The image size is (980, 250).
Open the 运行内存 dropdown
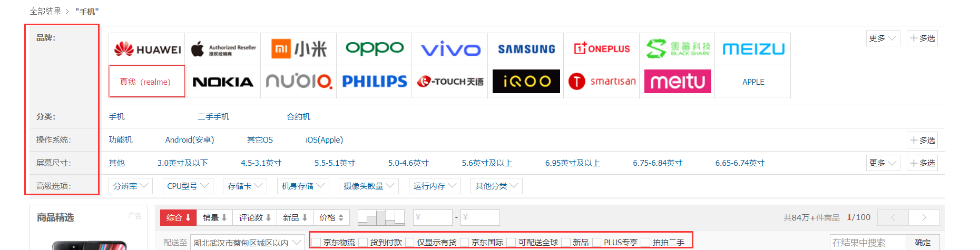(435, 186)
